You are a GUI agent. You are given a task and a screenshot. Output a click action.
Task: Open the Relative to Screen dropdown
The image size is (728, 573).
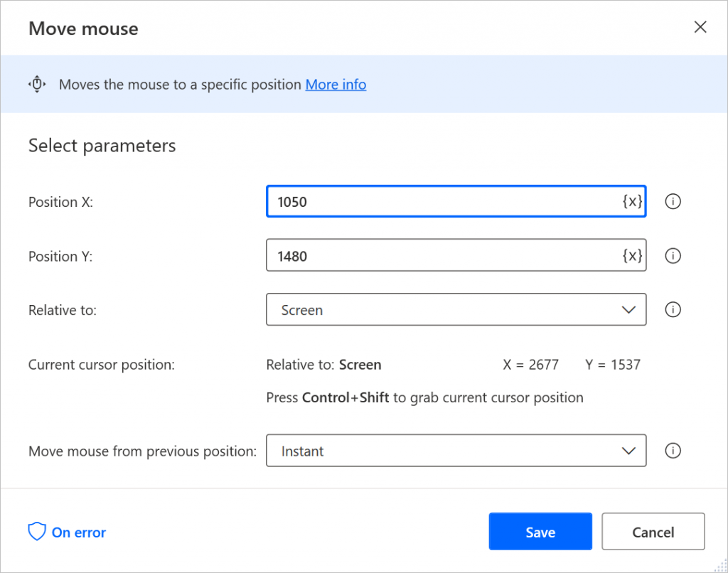pos(455,310)
